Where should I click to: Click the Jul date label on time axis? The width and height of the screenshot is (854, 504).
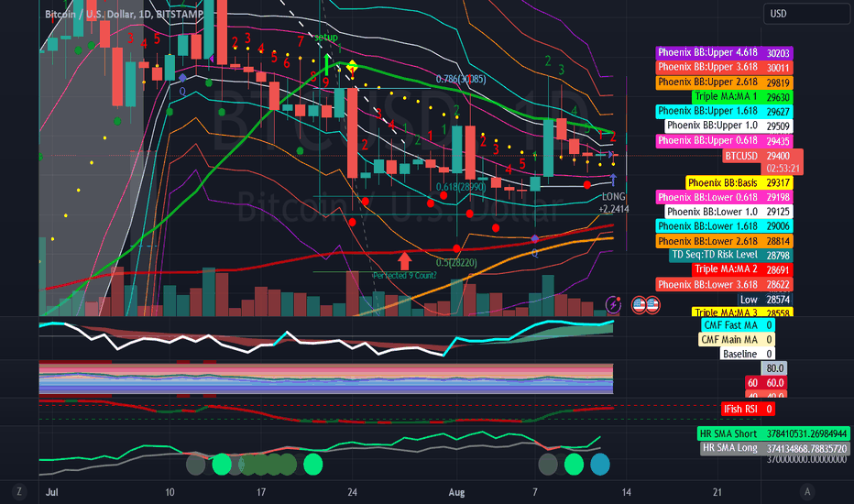51,493
